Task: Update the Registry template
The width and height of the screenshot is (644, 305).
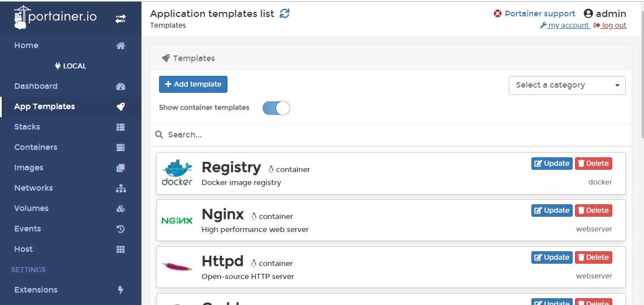Action: tap(552, 164)
